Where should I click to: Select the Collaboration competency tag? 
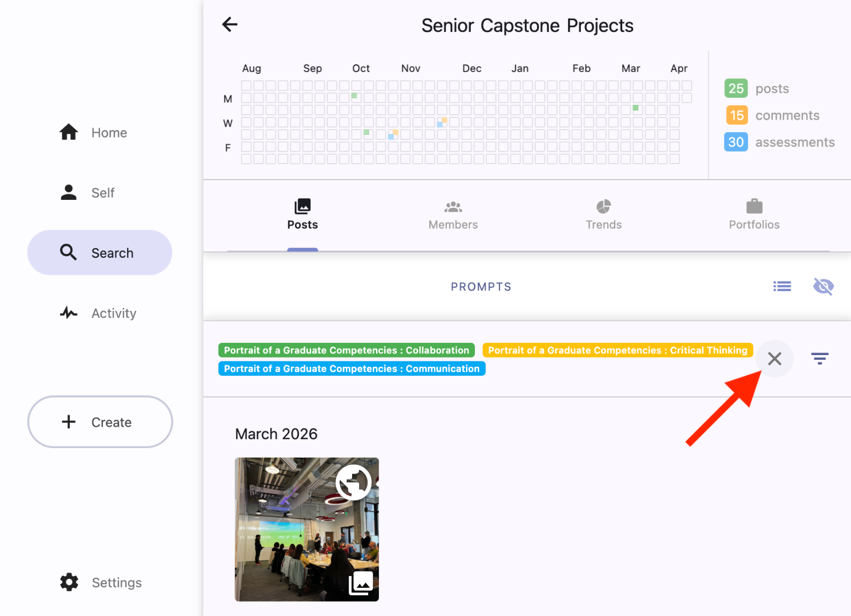(346, 350)
